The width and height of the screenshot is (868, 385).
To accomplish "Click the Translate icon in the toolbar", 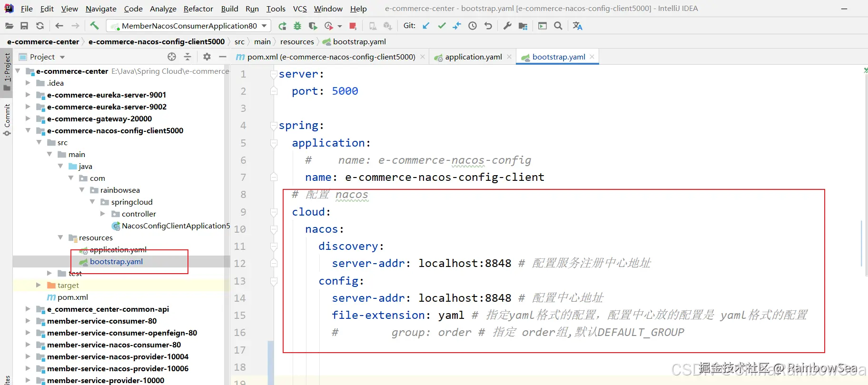I will point(577,26).
